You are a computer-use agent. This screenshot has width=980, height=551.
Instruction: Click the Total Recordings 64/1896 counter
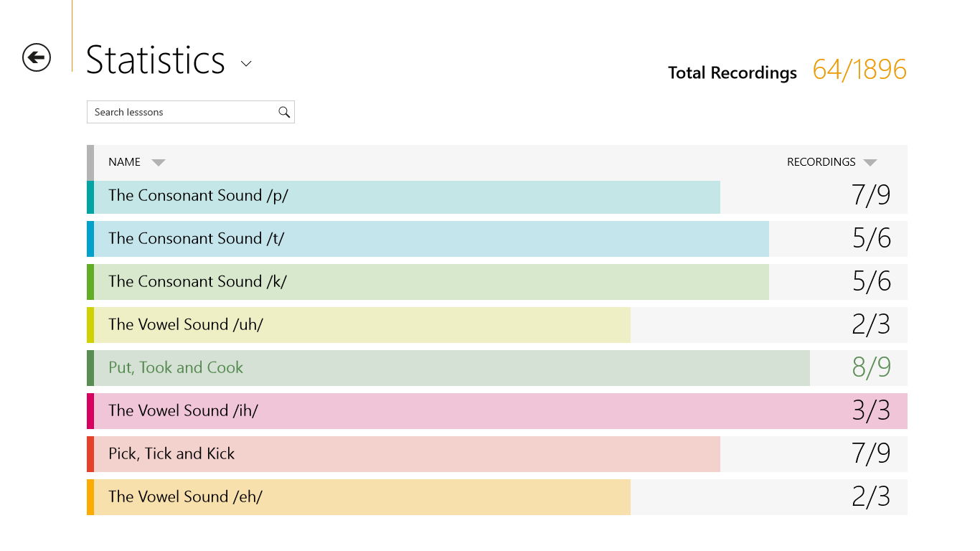click(x=859, y=70)
